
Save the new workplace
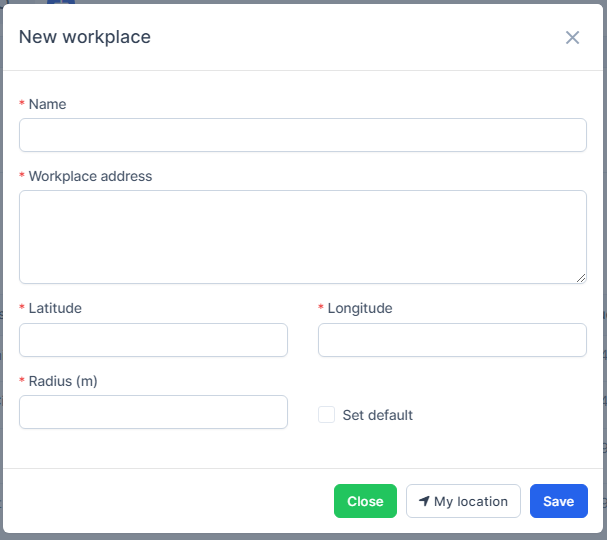click(x=558, y=501)
